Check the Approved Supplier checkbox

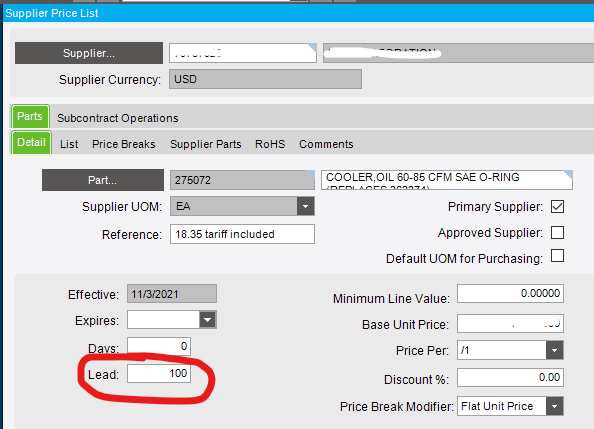click(557, 232)
